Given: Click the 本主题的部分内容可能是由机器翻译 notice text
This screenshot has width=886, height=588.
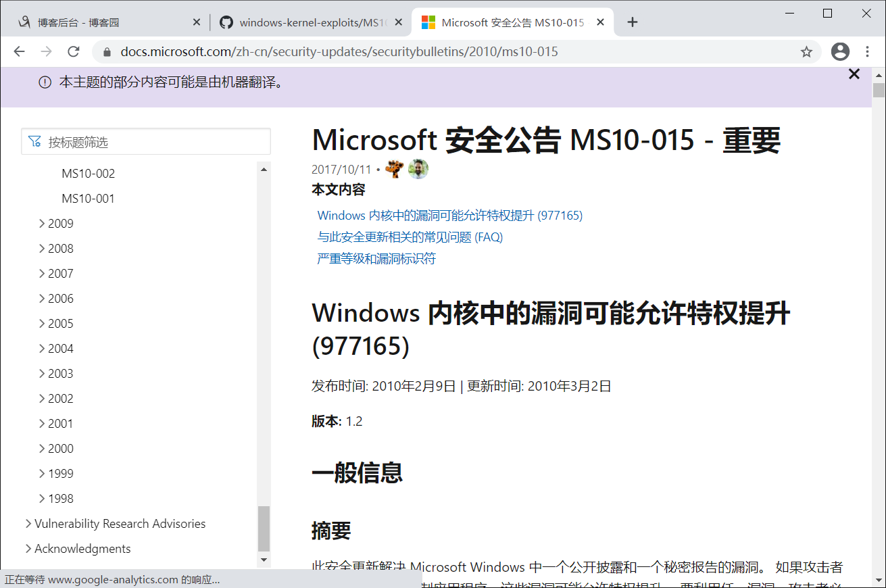Looking at the screenshot, I should (x=171, y=82).
